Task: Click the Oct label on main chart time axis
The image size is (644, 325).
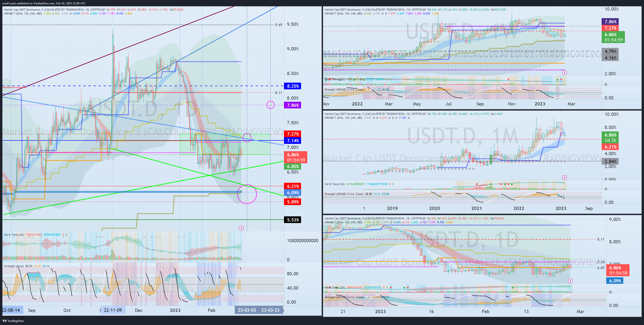Action: coord(67,310)
